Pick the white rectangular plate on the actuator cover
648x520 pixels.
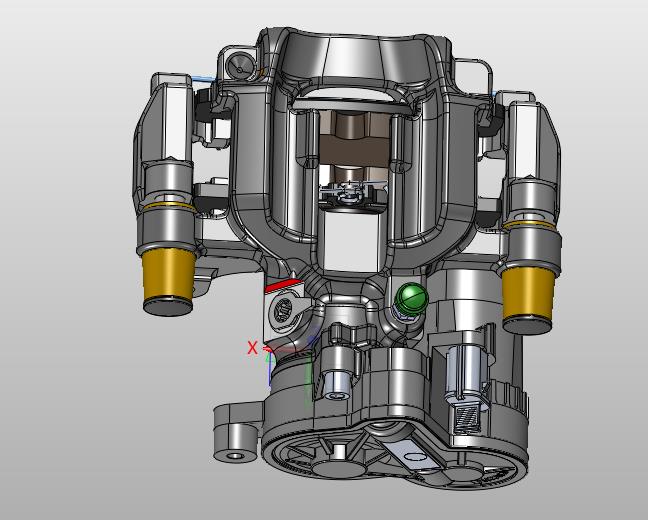point(414,455)
